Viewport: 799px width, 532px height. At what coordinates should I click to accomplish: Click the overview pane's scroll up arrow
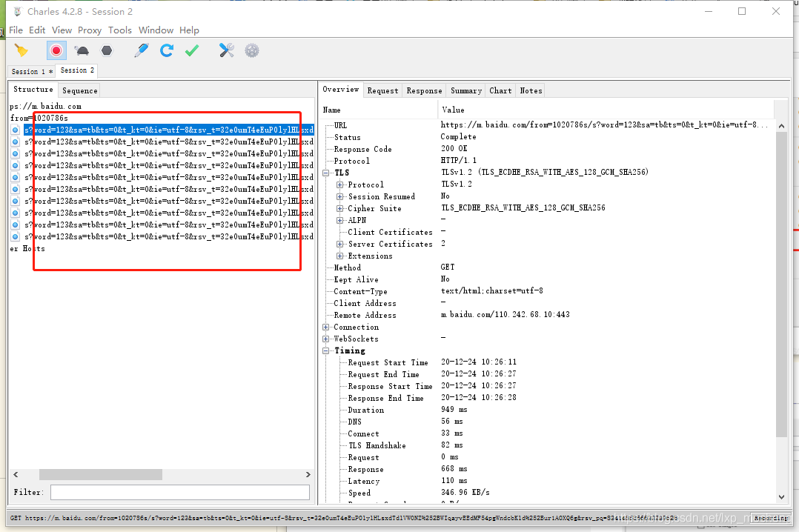781,125
